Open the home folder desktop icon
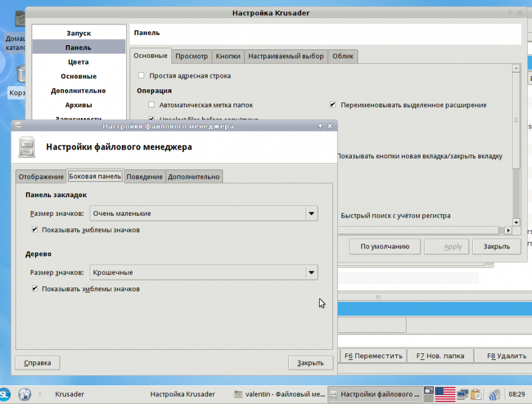Image resolution: width=532 pixels, height=404 pixels. [18, 24]
